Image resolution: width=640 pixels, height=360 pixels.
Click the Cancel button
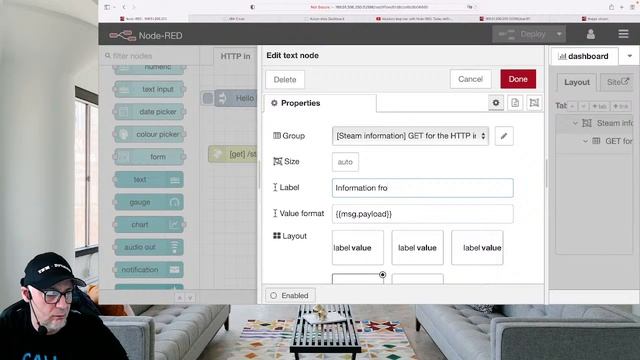(470, 79)
